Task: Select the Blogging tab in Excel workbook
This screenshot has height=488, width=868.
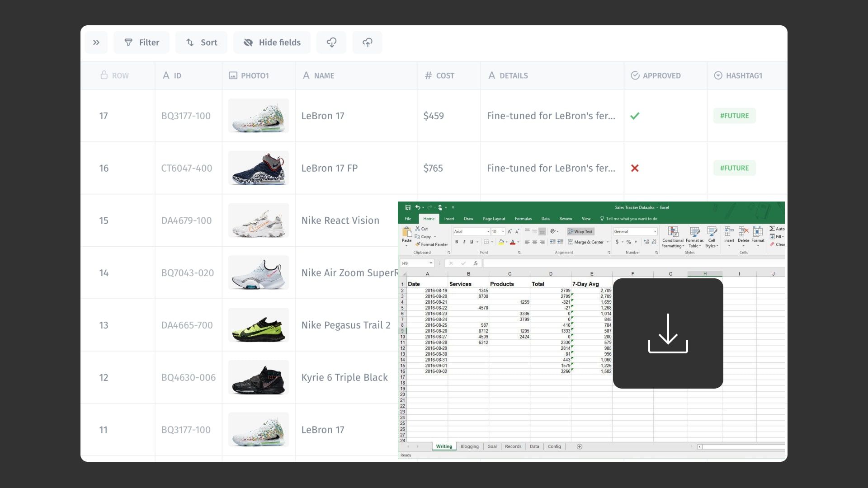Action: pyautogui.click(x=469, y=446)
